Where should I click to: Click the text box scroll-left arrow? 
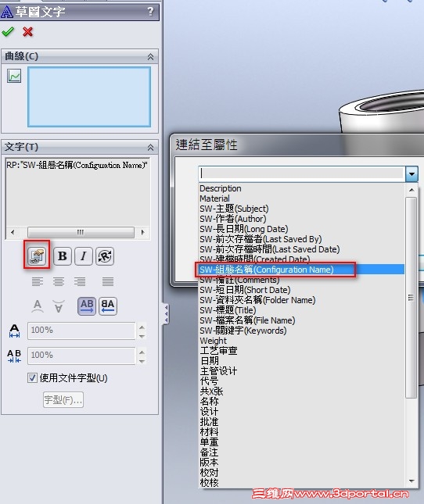click(x=13, y=232)
